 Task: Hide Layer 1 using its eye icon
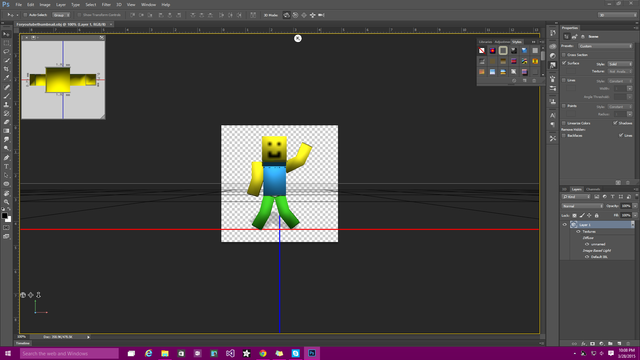tap(564, 224)
